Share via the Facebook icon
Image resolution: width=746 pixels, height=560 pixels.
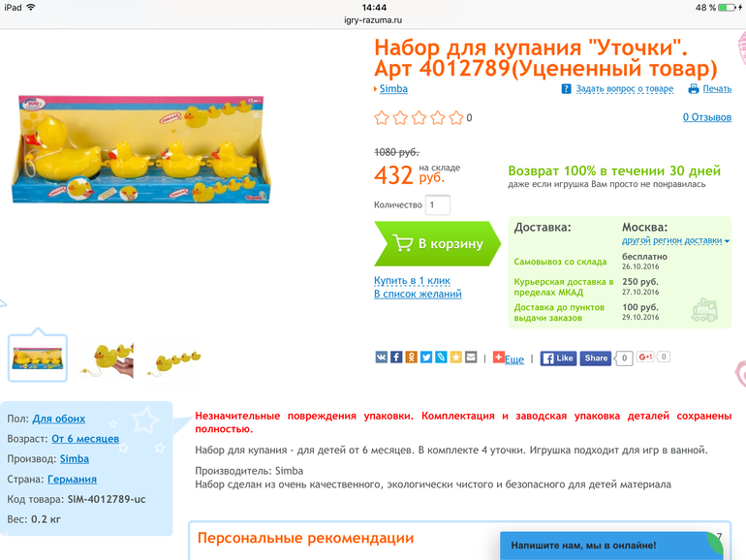tap(396, 358)
